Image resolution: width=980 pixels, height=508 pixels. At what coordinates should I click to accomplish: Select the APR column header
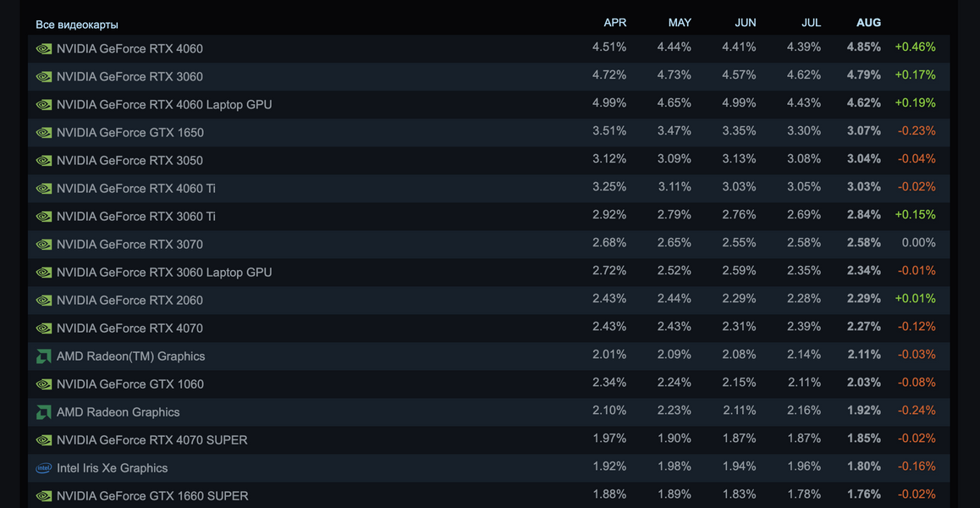615,23
